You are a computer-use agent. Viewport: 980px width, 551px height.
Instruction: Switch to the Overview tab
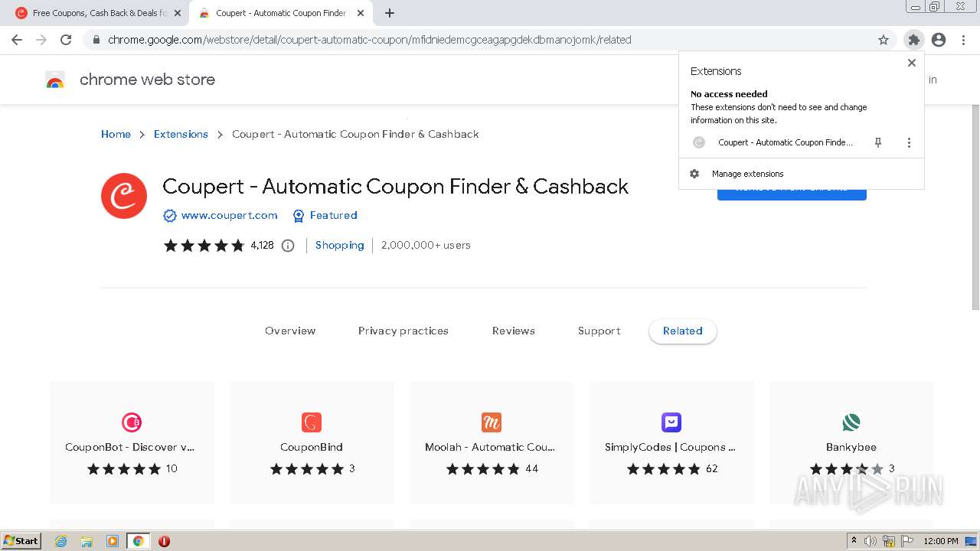(290, 331)
